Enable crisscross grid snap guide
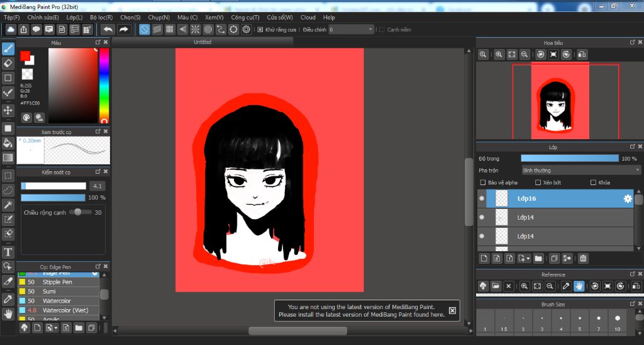The height and width of the screenshot is (345, 644). coord(170,29)
